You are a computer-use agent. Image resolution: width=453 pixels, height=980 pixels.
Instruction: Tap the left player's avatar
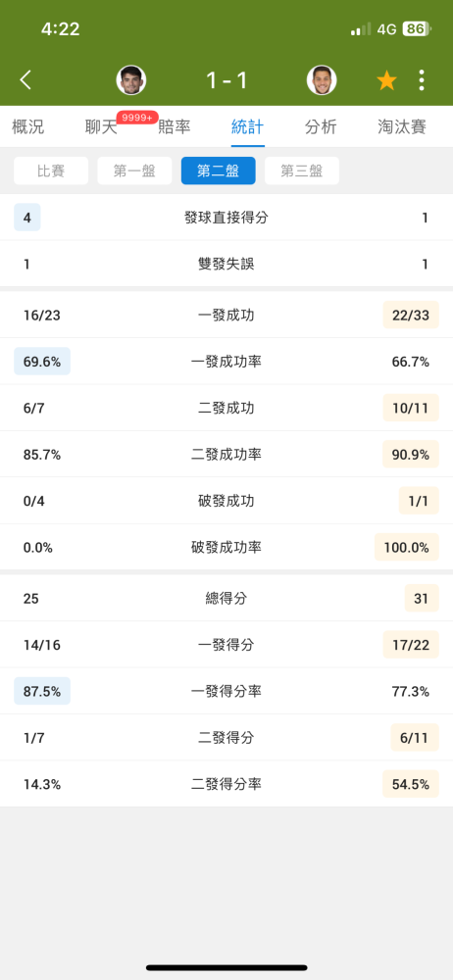130,80
